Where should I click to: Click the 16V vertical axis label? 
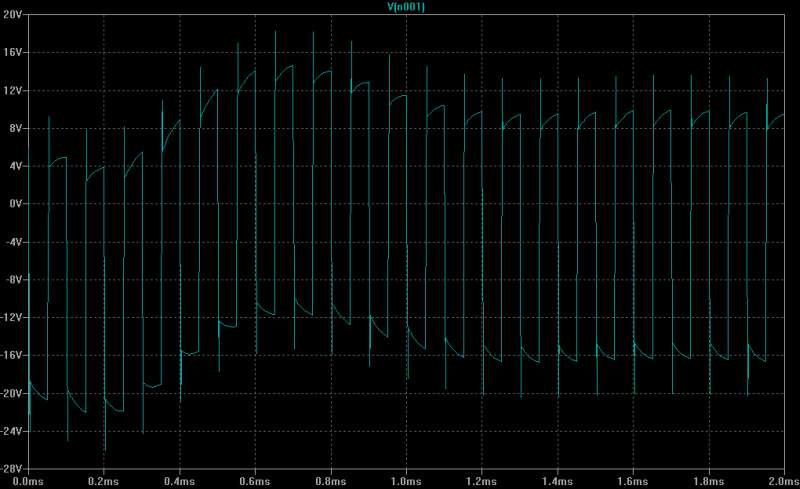coord(13,53)
